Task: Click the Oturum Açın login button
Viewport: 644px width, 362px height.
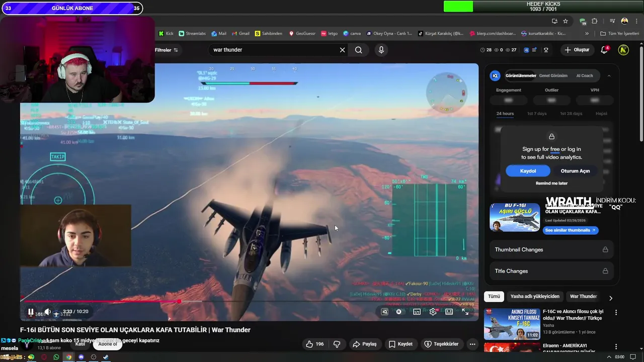Action: [x=575, y=171]
